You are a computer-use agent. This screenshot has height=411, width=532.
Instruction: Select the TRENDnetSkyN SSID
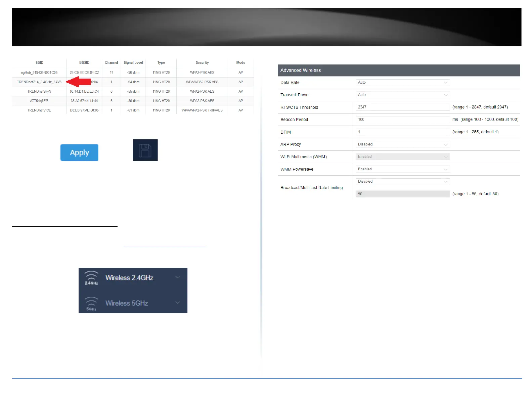click(39, 91)
